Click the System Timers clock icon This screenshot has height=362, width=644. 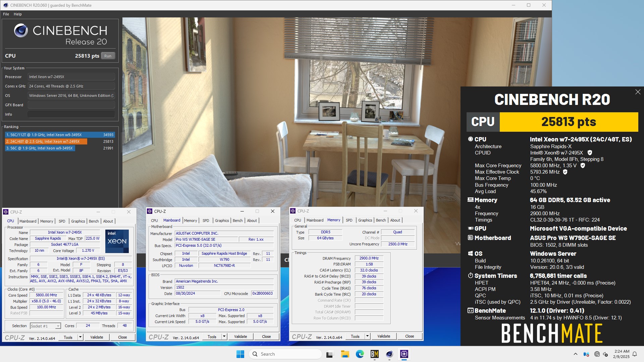click(470, 276)
